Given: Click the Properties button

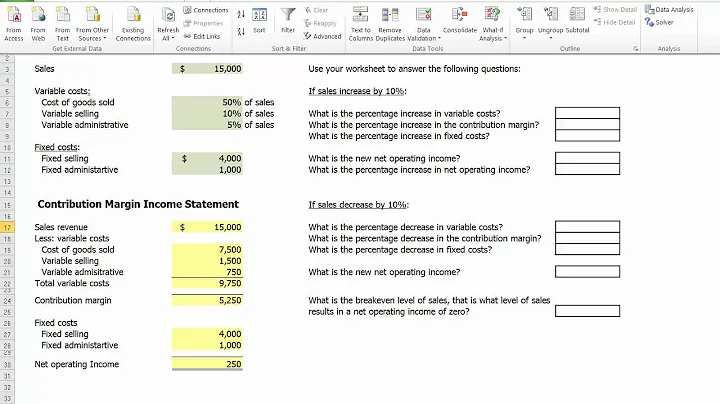Looking at the screenshot, I should click(203, 23).
